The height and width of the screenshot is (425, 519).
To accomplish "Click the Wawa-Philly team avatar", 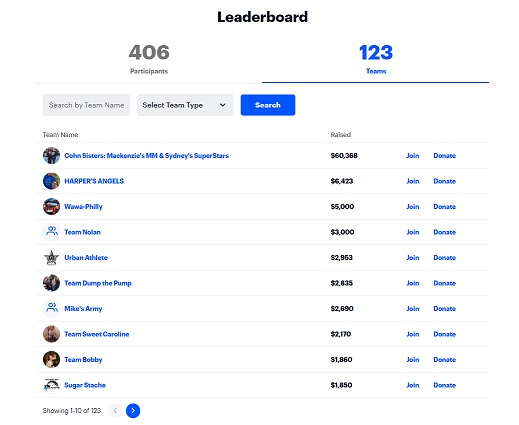I will click(x=51, y=207).
